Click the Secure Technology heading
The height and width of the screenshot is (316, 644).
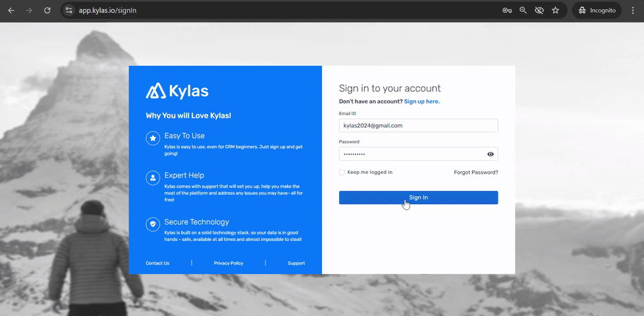[197, 222]
